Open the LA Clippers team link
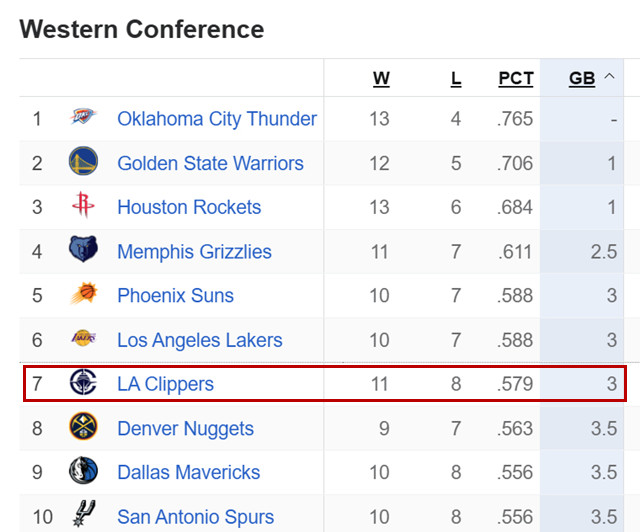640x532 pixels. [x=165, y=384]
